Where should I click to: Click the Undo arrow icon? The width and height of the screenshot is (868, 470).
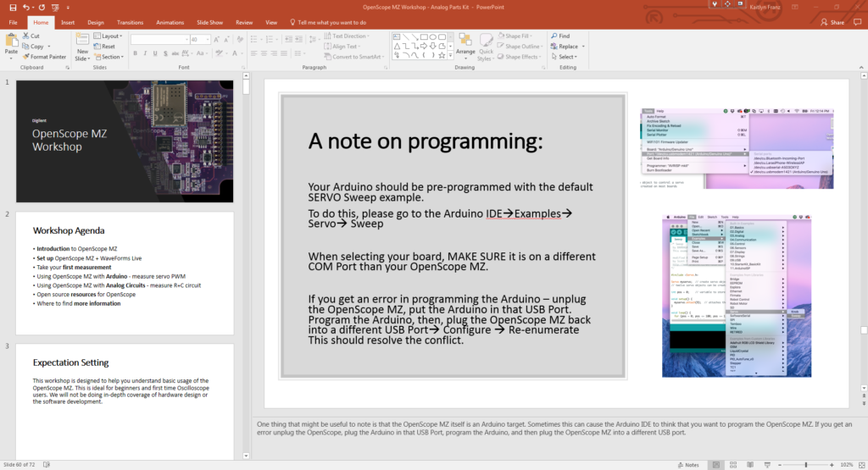[x=26, y=7]
